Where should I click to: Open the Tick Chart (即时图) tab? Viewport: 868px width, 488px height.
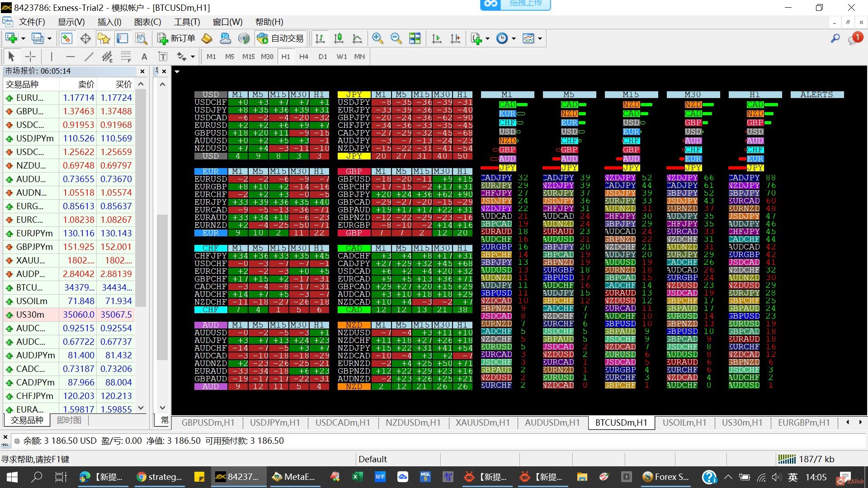click(x=69, y=420)
